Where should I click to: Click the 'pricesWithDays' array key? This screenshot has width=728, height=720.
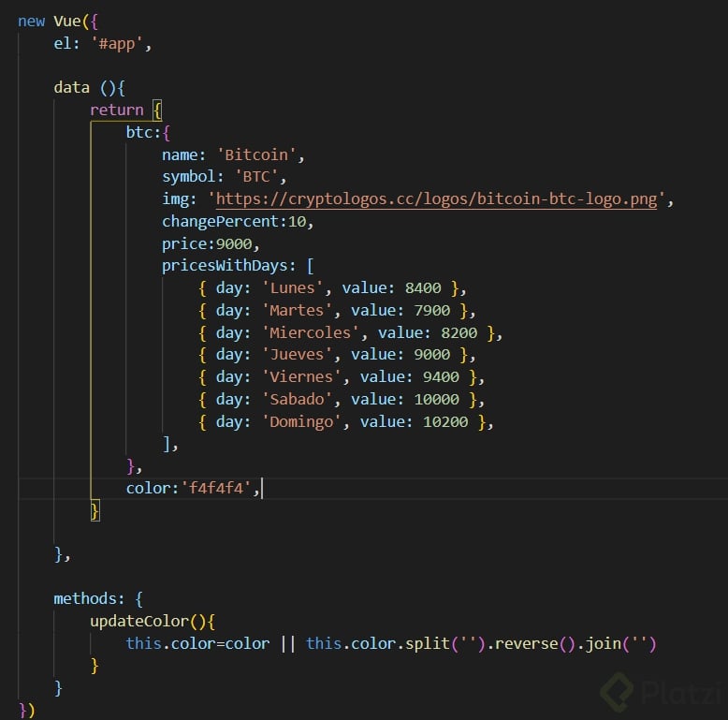point(226,266)
